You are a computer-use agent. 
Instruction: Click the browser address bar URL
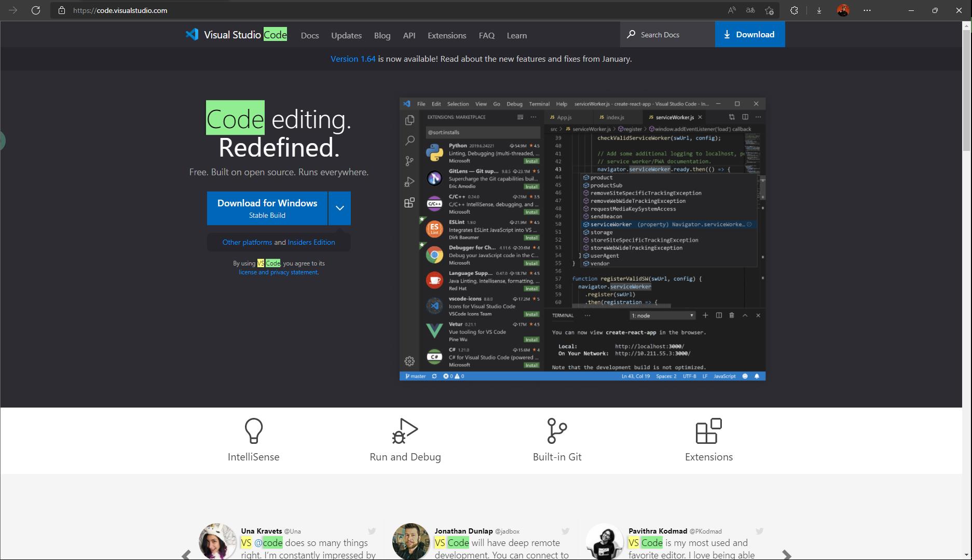point(120,10)
